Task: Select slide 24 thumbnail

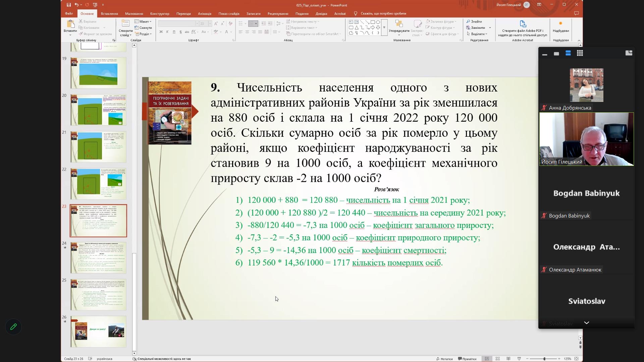Action: [x=98, y=257]
